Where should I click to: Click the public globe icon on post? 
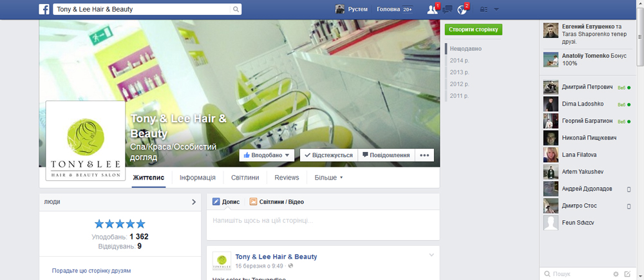click(x=291, y=266)
